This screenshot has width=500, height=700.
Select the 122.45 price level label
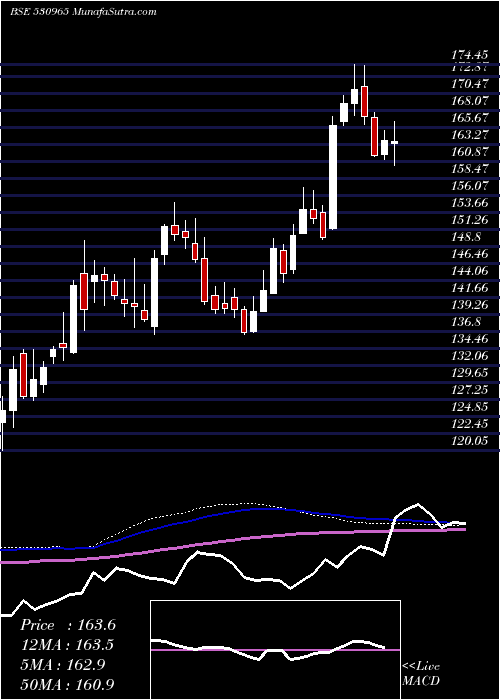click(x=469, y=424)
